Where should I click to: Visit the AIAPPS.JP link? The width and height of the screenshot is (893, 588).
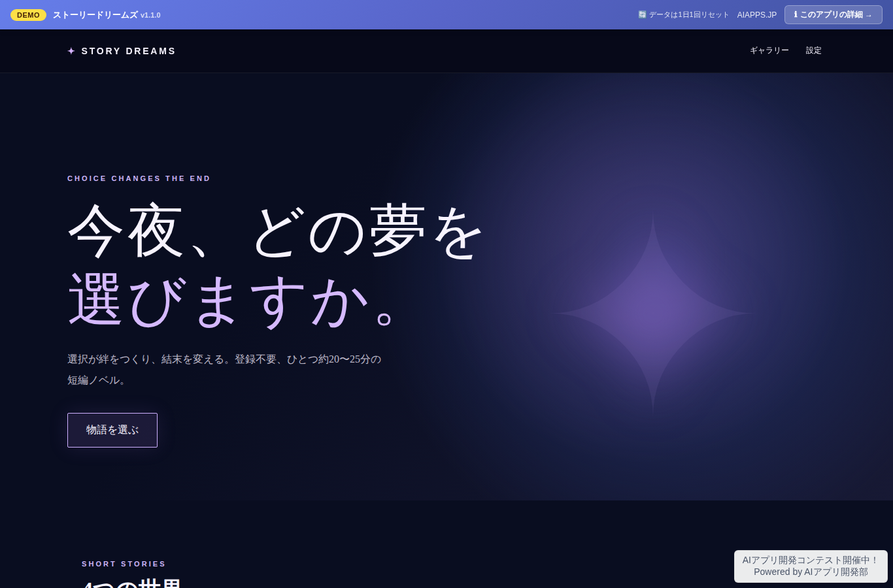point(757,14)
